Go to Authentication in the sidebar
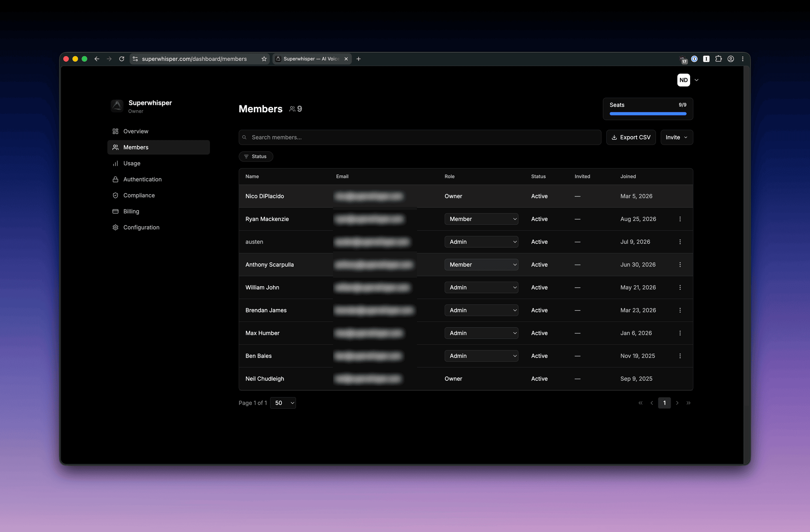 (x=159, y=179)
